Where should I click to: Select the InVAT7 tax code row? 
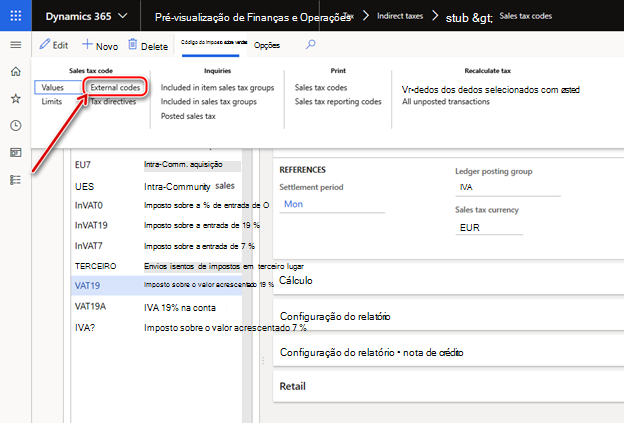pyautogui.click(x=157, y=246)
